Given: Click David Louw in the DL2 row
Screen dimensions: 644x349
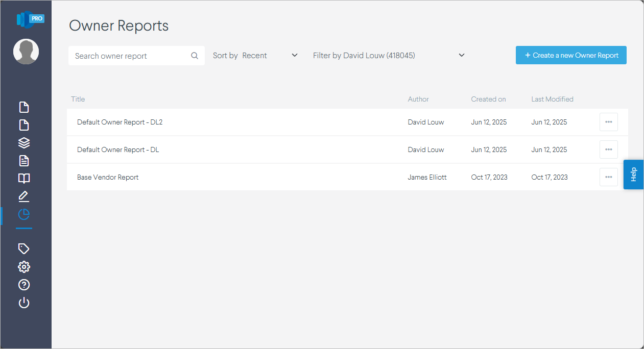Looking at the screenshot, I should tap(426, 122).
